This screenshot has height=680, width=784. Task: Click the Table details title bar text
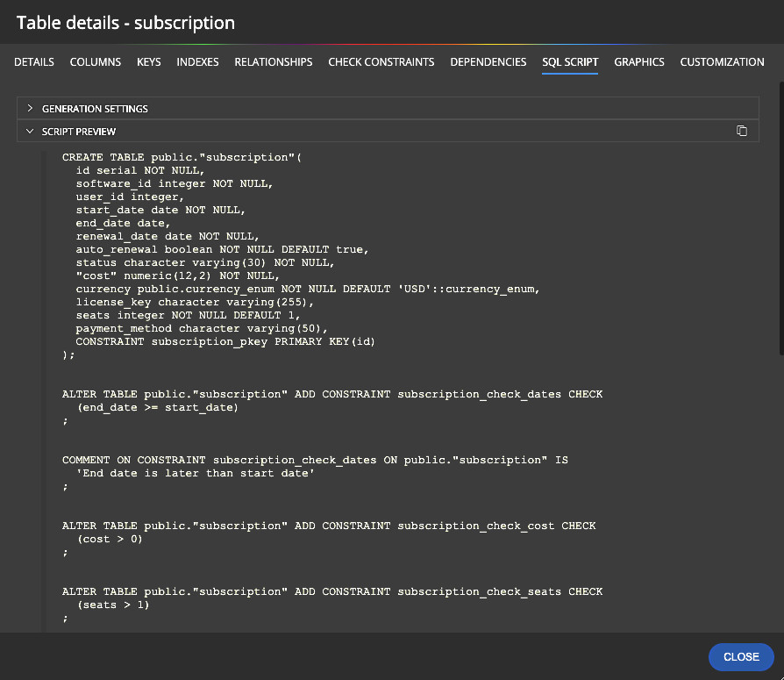125,22
